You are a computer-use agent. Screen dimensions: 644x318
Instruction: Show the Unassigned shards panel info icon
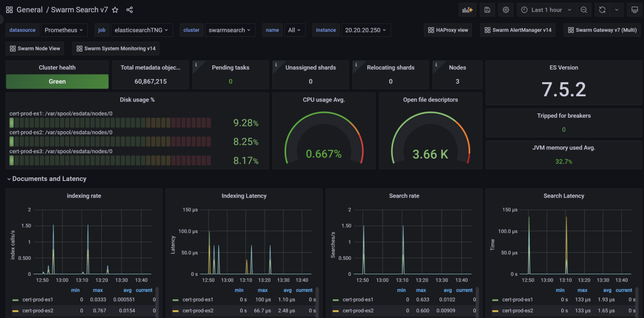coord(276,65)
